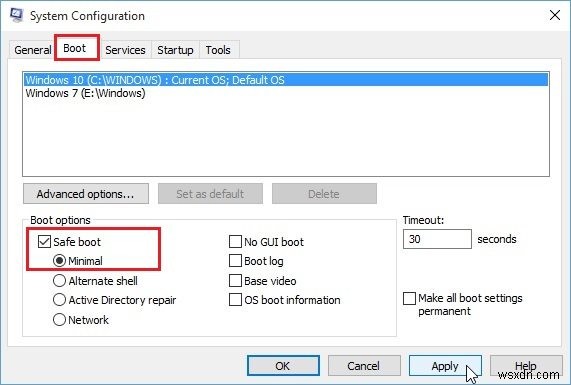Select the Network safe boot option
The image size is (571, 385).
(x=59, y=320)
